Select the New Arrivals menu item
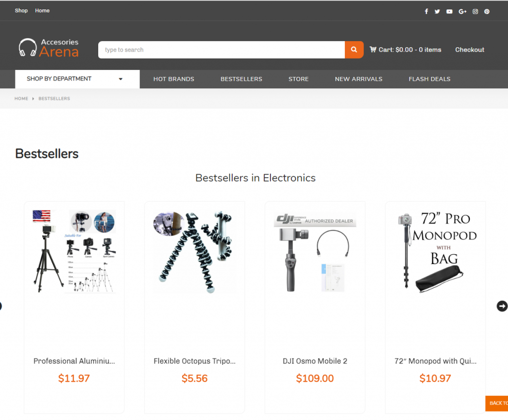Screen dimensions: 508x420 [x=358, y=79]
